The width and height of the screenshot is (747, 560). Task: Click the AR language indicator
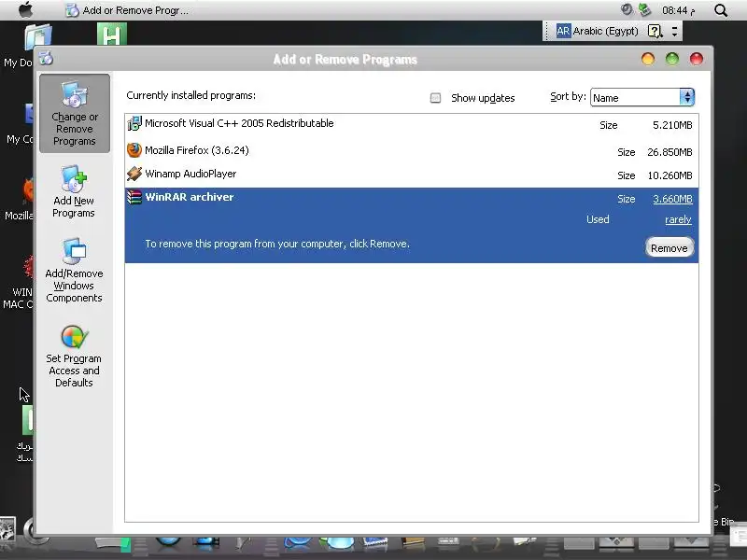coord(563,31)
